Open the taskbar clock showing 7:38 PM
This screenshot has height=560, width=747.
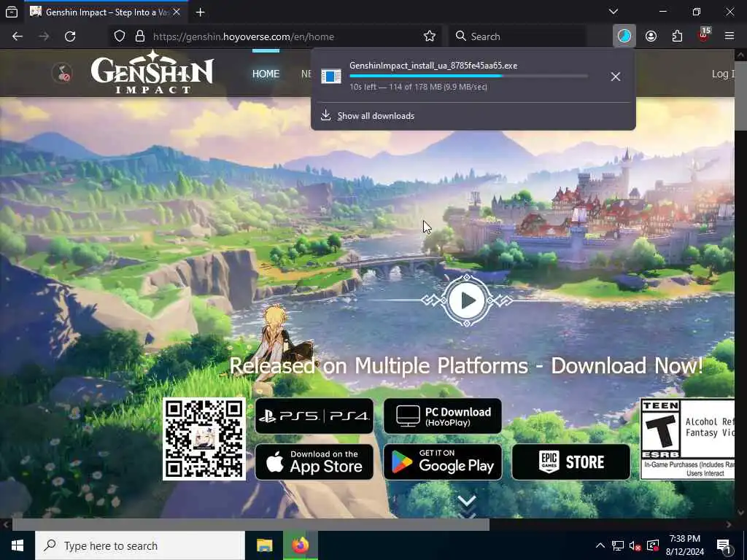[x=684, y=545]
